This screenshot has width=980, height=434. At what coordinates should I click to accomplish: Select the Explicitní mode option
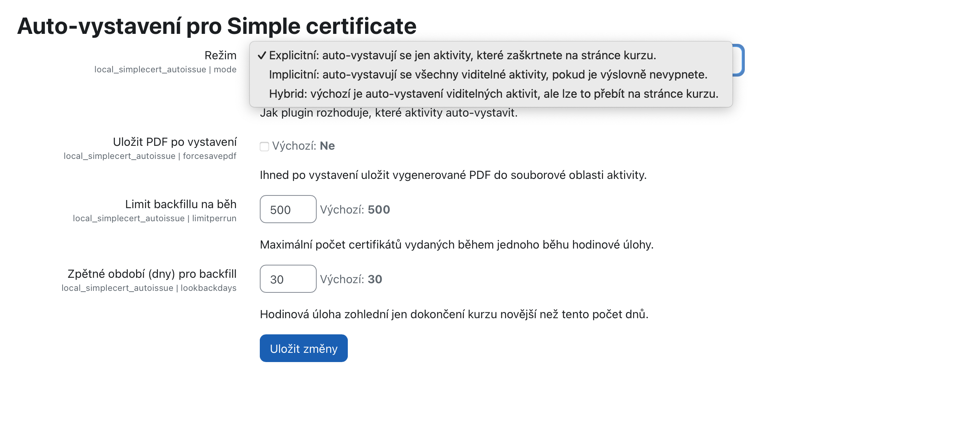click(x=462, y=55)
